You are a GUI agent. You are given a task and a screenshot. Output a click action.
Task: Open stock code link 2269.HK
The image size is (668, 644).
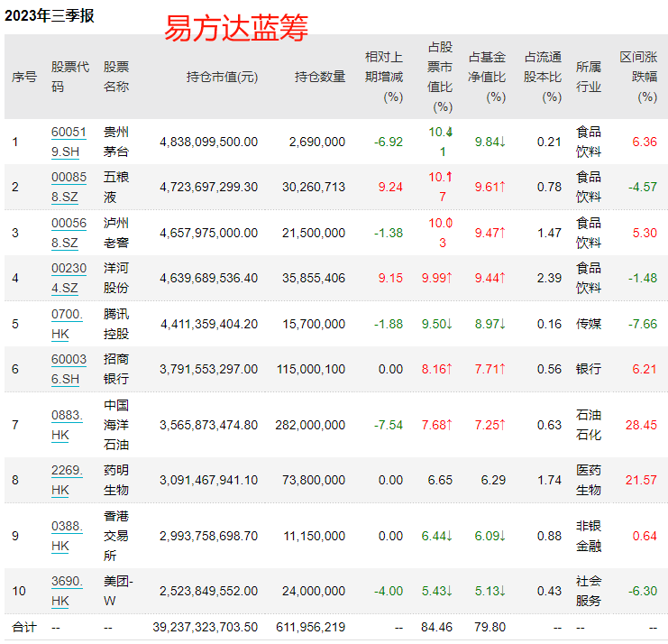[67, 481]
